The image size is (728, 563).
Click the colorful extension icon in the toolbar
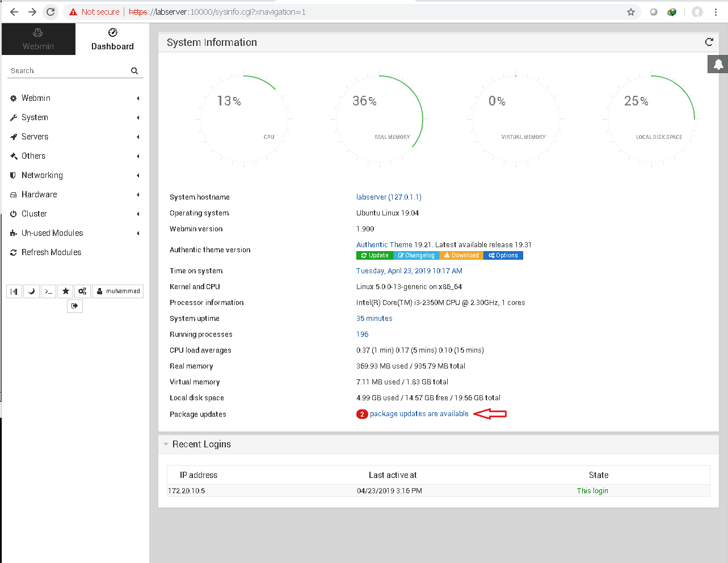coord(672,12)
